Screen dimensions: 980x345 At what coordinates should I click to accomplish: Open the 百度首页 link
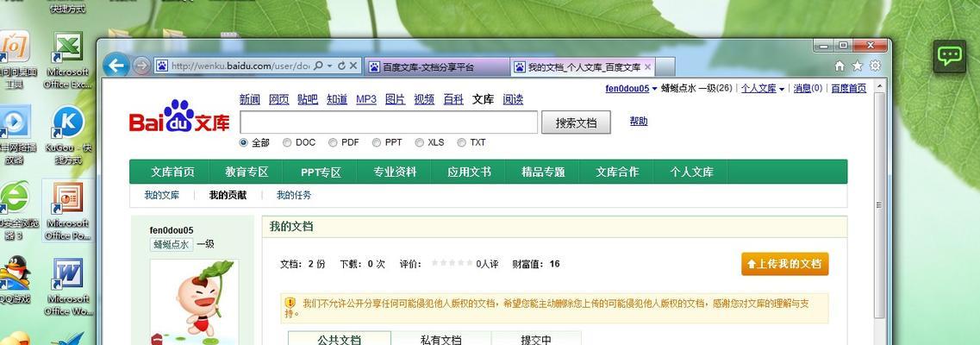[849, 89]
